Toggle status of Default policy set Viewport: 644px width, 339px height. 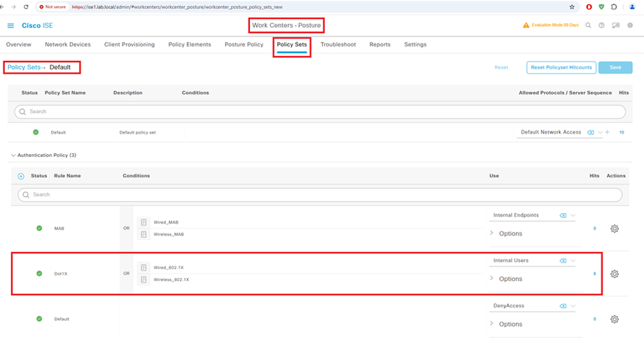36,132
